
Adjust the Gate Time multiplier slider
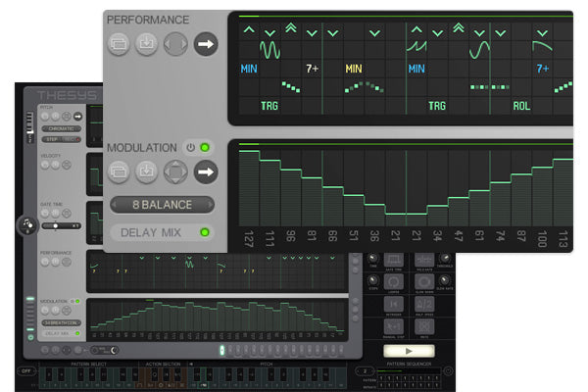61,225
